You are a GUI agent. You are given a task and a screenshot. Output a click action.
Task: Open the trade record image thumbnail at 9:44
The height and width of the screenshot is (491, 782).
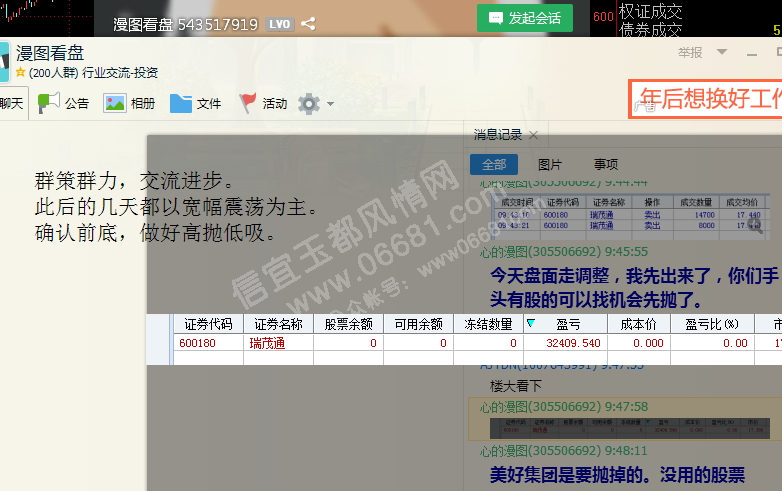click(630, 217)
